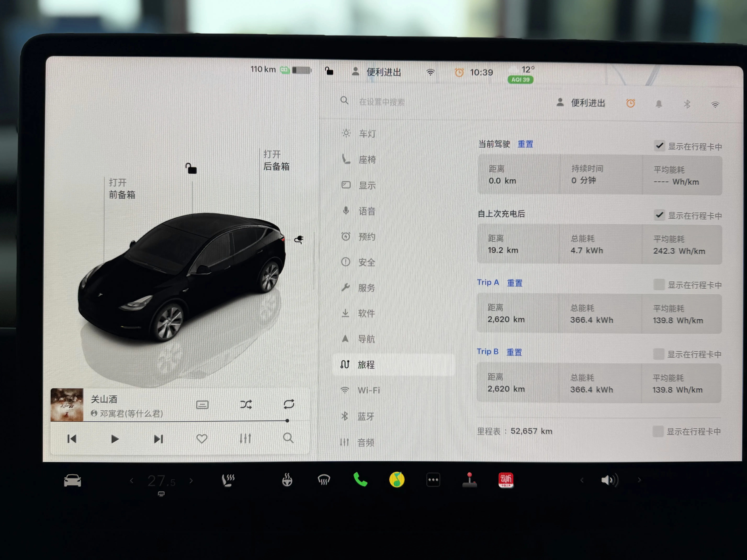Uncheck show-in-trip-card for 当前驾驶
The image size is (747, 560).
click(659, 146)
